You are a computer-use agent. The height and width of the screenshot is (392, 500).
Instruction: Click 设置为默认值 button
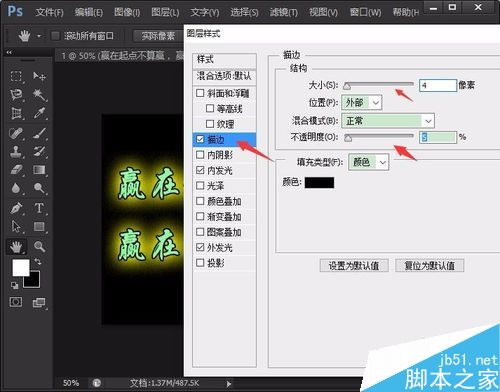tap(354, 266)
